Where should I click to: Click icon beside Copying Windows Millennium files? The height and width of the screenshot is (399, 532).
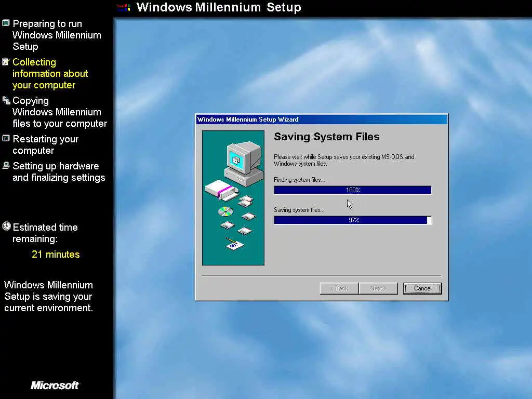coord(6,100)
